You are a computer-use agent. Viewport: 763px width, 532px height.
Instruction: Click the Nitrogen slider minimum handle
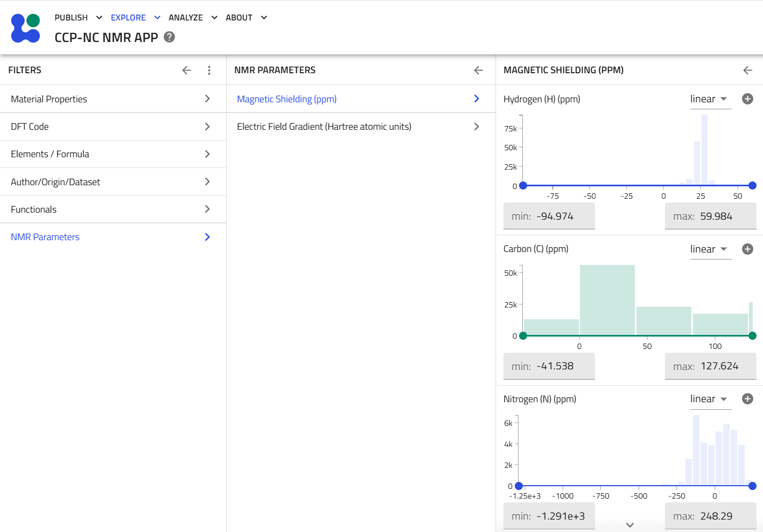point(519,486)
